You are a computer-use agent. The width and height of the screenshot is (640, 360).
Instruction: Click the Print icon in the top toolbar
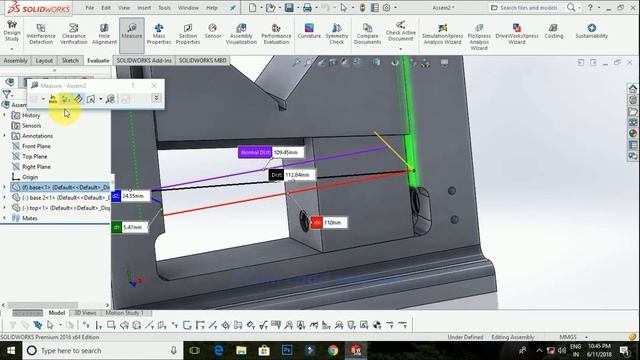click(x=307, y=8)
